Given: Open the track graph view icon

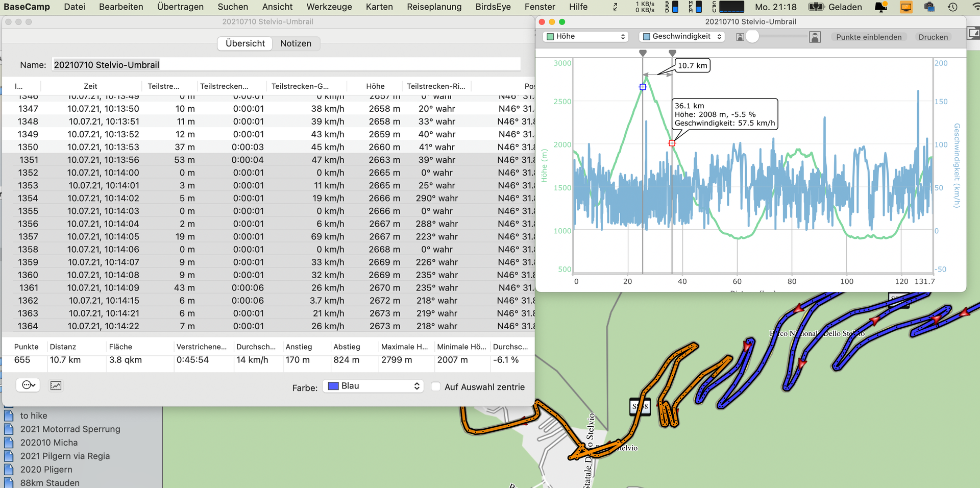Looking at the screenshot, I should click(x=56, y=386).
